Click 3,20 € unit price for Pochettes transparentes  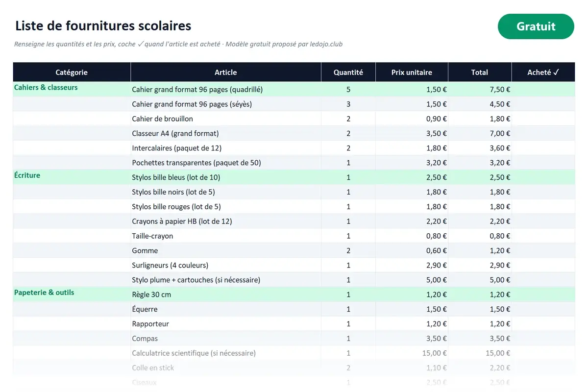tap(412, 163)
